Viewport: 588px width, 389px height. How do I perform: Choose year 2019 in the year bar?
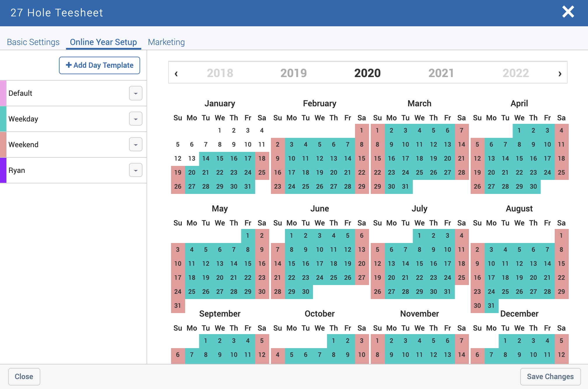293,73
